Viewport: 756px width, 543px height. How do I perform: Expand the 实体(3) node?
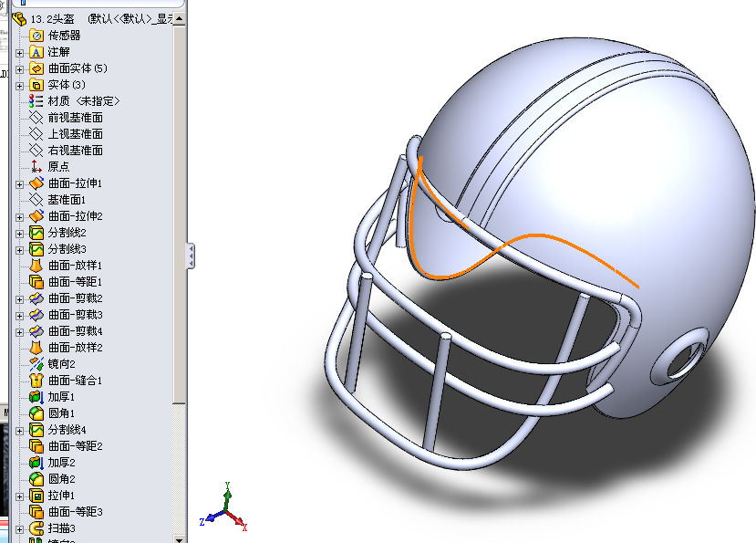tap(20, 86)
